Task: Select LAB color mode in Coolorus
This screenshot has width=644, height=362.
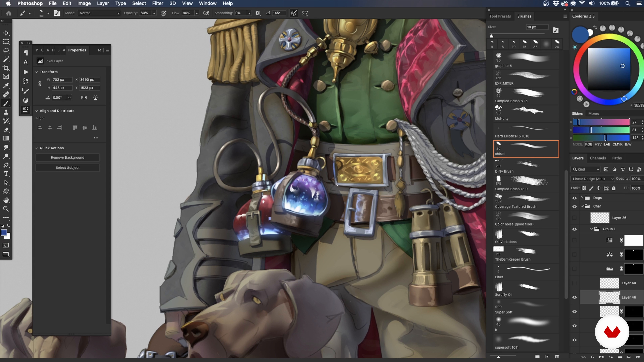Action: [607, 144]
